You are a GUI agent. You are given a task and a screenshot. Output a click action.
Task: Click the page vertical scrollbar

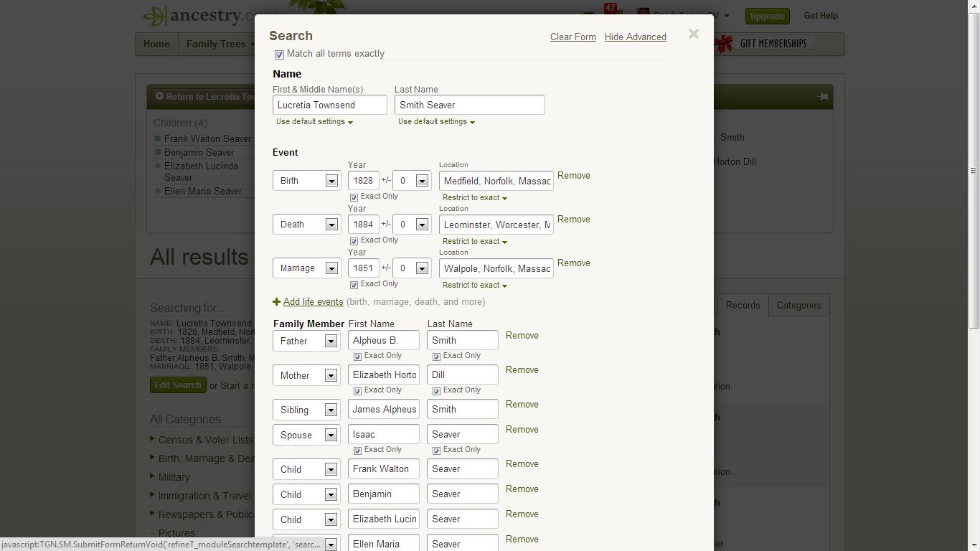pos(974,171)
